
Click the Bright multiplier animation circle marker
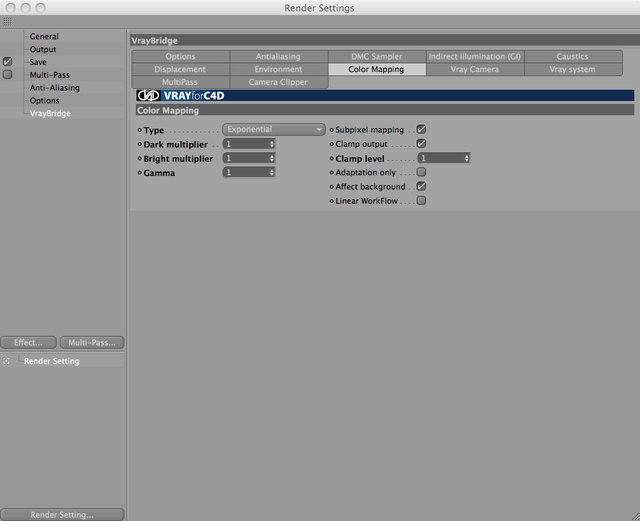140,158
